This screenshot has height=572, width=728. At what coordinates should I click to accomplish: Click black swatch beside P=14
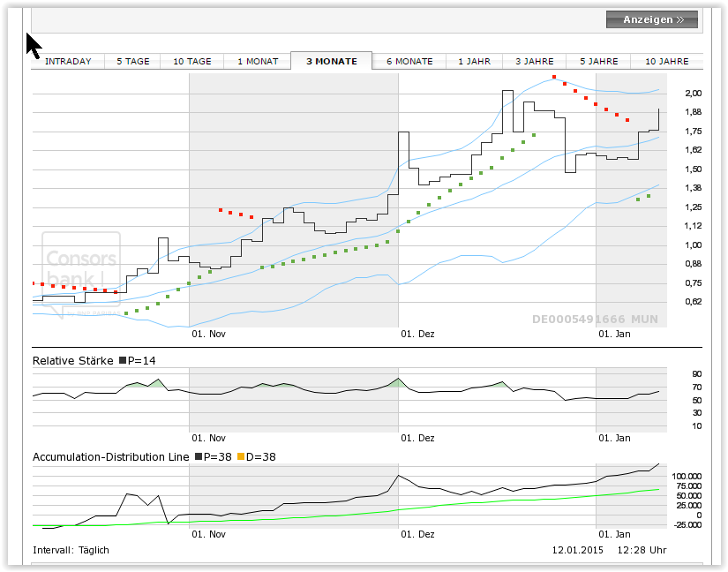(123, 361)
